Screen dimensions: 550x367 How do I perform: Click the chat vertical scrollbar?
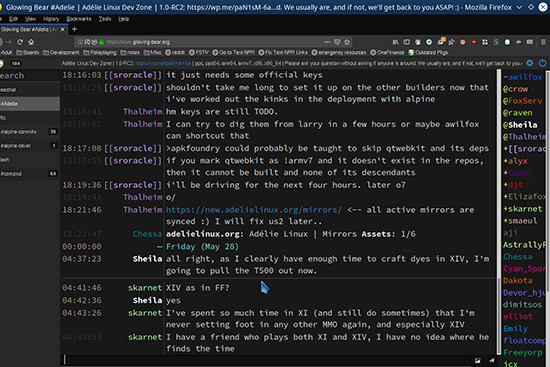coord(499,212)
